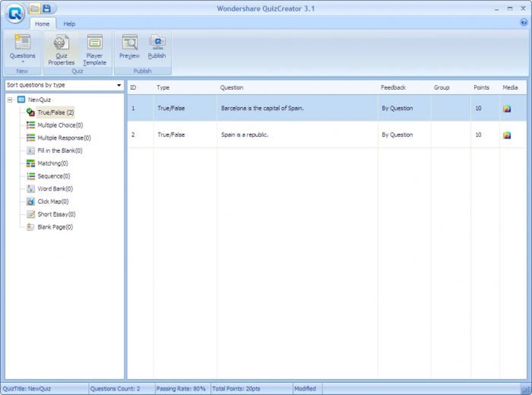Viewport: 532px width, 395px height.
Task: Click the Question column header
Action: pyautogui.click(x=232, y=88)
